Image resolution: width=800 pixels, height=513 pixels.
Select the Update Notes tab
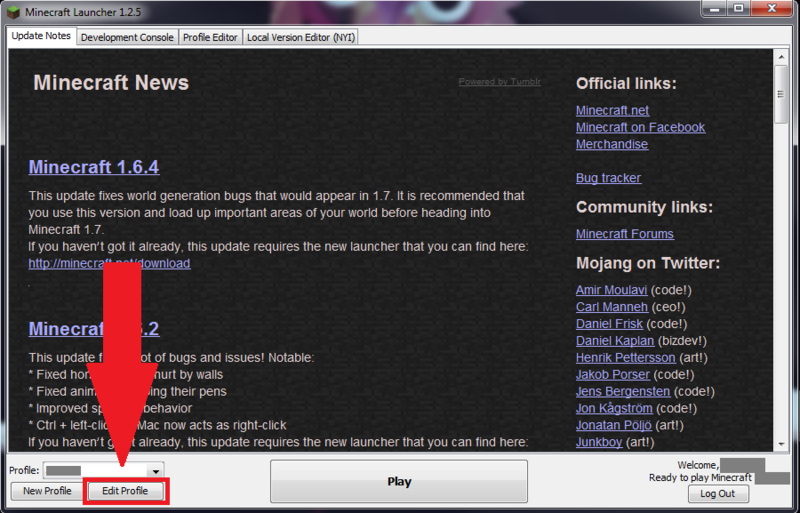click(41, 36)
